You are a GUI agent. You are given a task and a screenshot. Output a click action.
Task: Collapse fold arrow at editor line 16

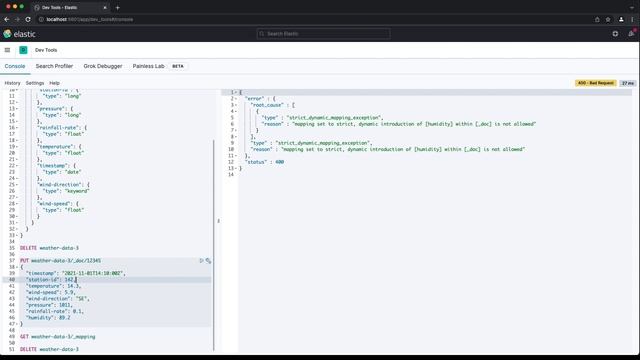click(x=17, y=128)
